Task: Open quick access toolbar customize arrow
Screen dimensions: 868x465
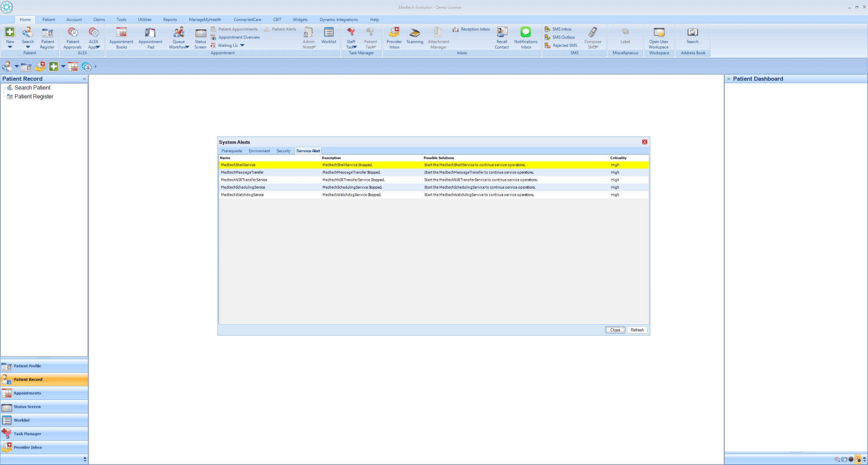Action: [x=95, y=67]
